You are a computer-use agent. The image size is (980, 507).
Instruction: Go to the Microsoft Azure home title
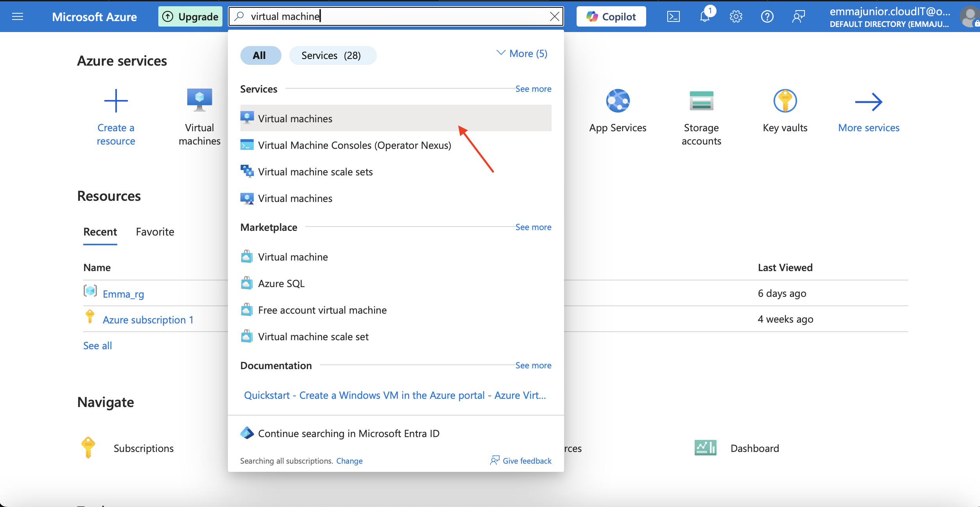point(94,17)
